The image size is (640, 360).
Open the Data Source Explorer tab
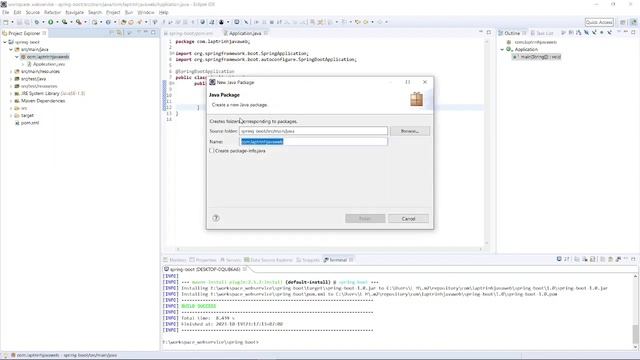(269, 260)
